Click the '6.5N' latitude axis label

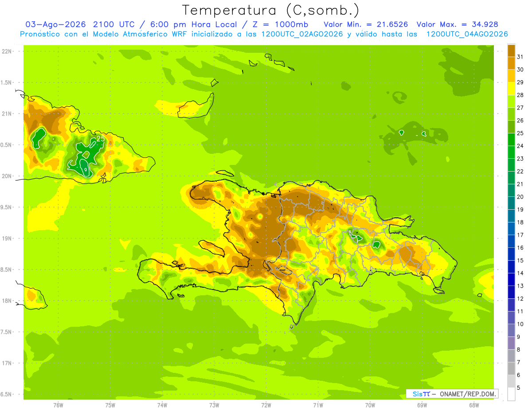pos(6,394)
